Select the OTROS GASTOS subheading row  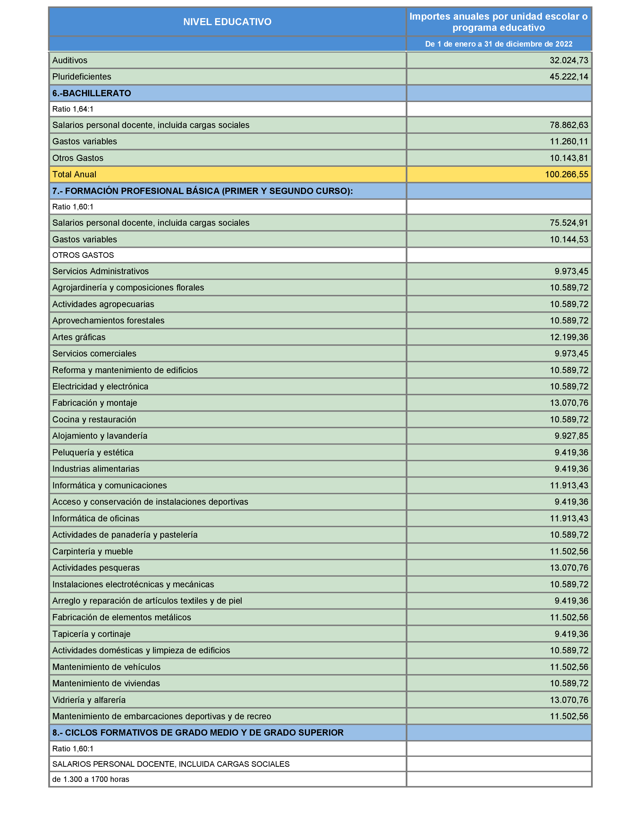83,255
